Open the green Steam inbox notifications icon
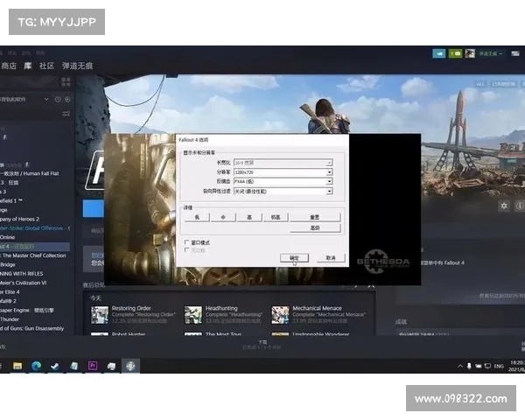This screenshot has width=525, height=420. 455,53
